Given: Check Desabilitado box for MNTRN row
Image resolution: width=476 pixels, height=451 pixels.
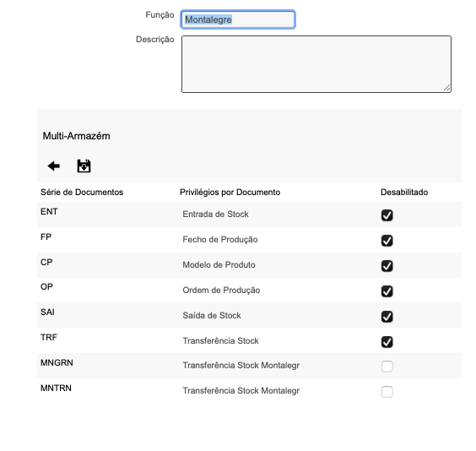Looking at the screenshot, I should pyautogui.click(x=387, y=392).
